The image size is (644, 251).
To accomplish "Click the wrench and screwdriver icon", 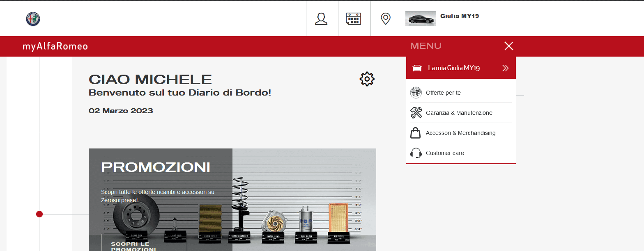I will coord(416,113).
